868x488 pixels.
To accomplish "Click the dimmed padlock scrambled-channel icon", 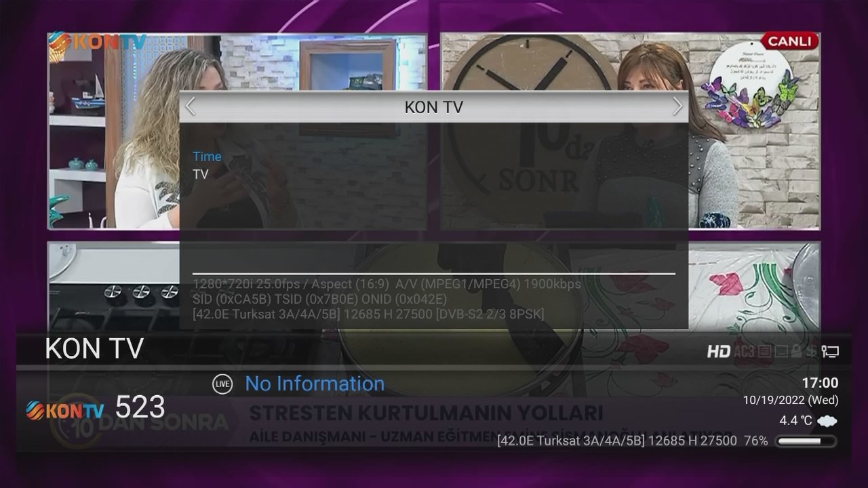I will point(797,351).
